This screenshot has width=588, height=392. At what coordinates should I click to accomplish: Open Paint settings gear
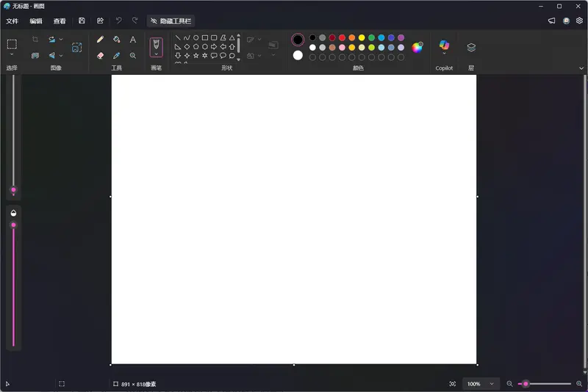pos(579,21)
